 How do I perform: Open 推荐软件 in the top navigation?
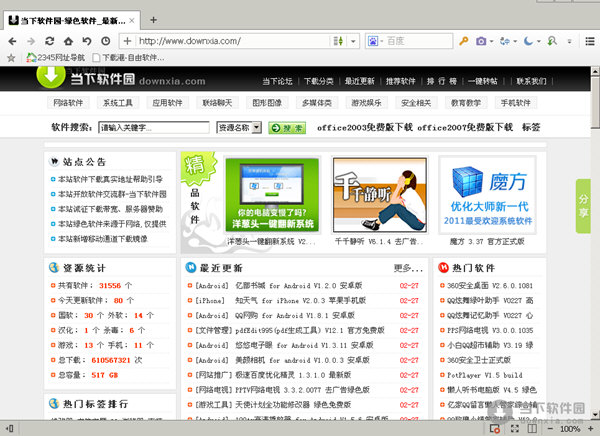(x=400, y=81)
